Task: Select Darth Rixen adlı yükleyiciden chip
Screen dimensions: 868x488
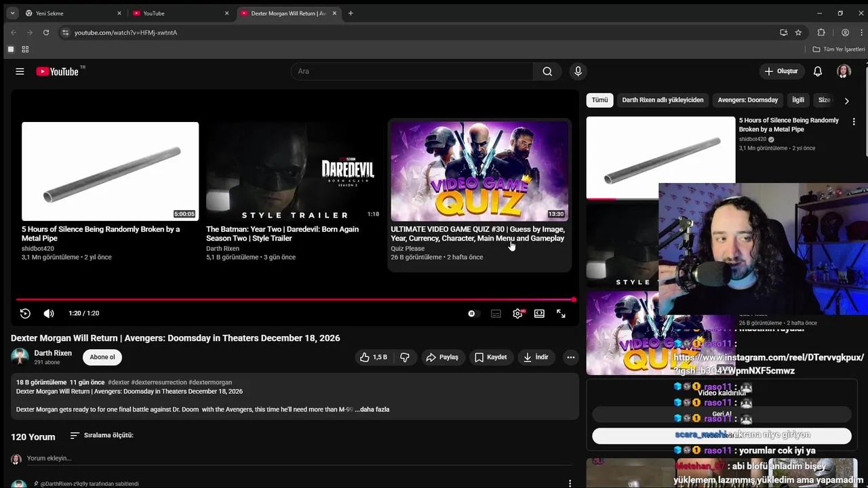Action: tap(663, 100)
